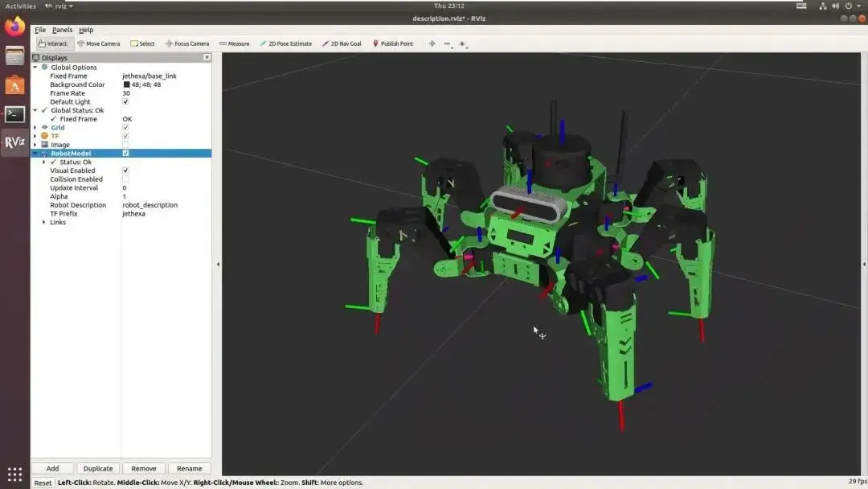
Task: Click the Add display button
Action: pyautogui.click(x=52, y=468)
